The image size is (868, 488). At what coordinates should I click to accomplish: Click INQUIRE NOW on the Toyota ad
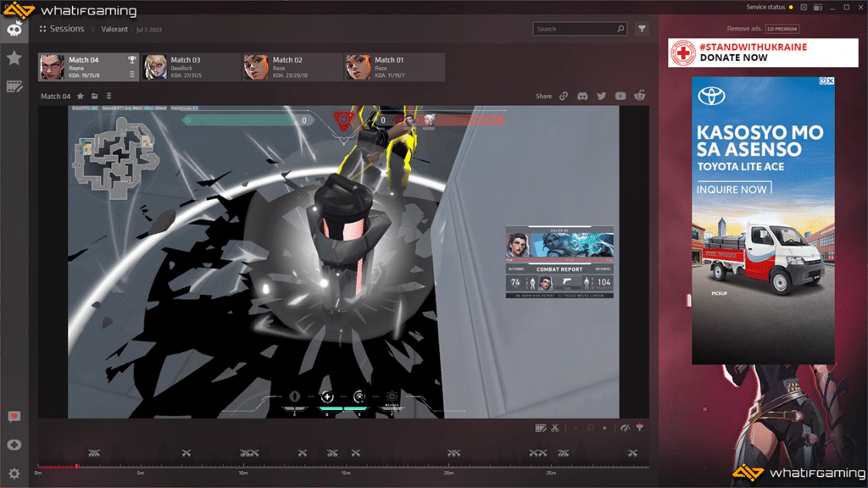click(x=733, y=189)
